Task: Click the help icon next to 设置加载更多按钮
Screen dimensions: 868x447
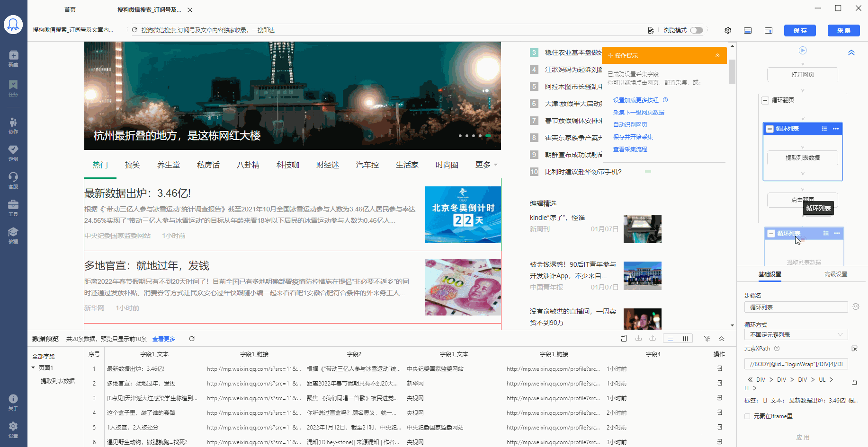Action: click(665, 100)
